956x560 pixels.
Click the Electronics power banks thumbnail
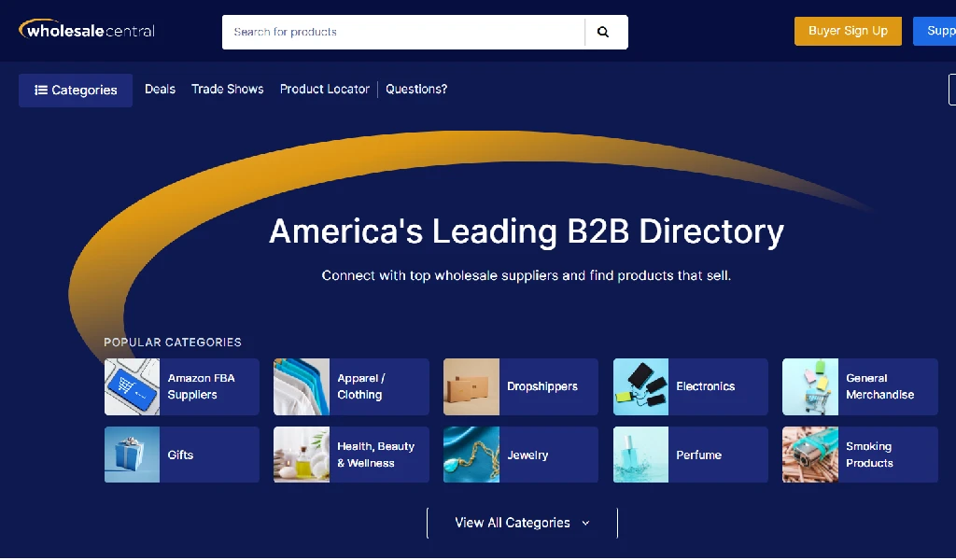[x=640, y=387]
